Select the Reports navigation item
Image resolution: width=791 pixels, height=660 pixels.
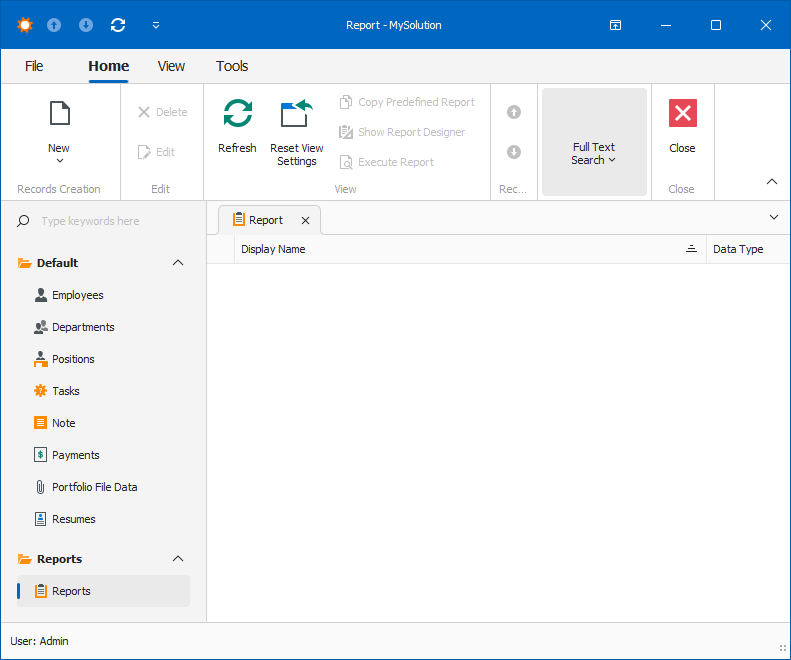click(x=103, y=591)
